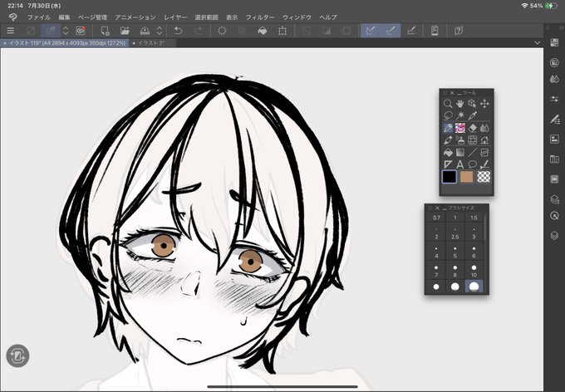Viewport: 565px width, 392px height.
Task: Pick black main color swatch
Action: click(450, 177)
